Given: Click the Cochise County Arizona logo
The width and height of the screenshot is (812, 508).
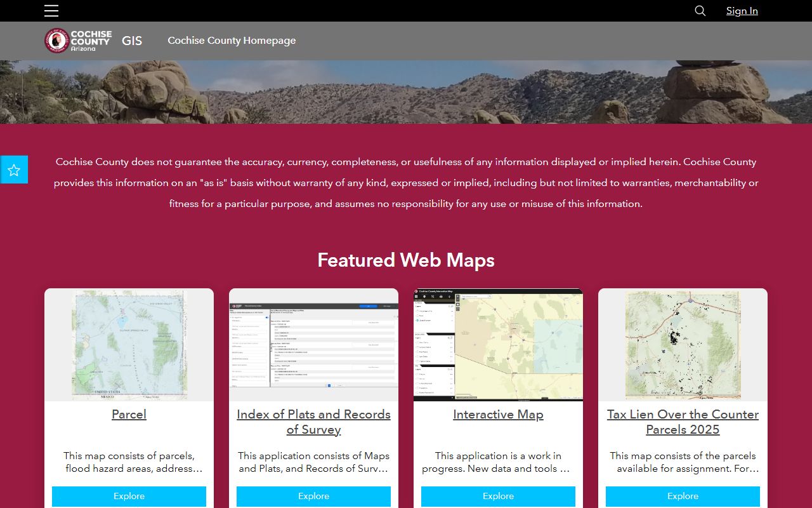Looking at the screenshot, I should [x=78, y=41].
